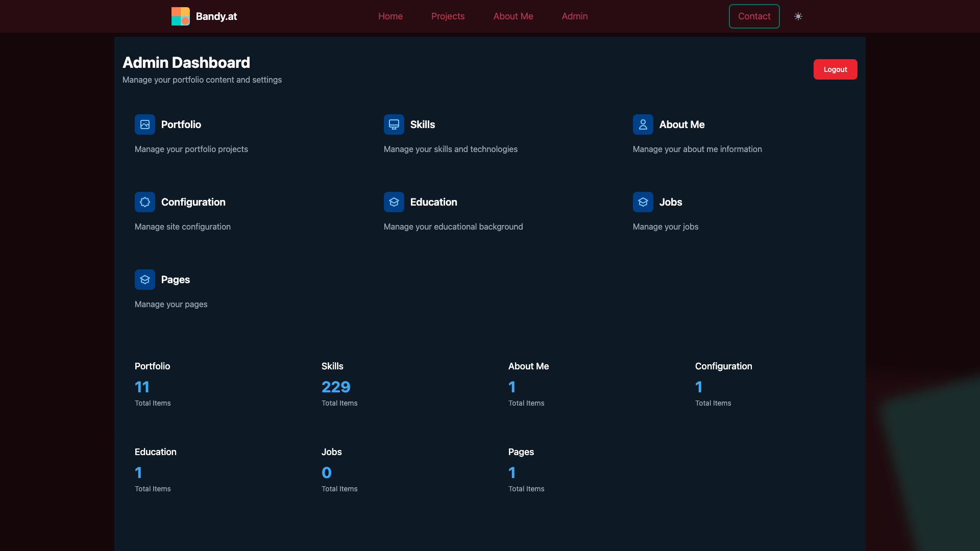Open the Pages card title

(x=176, y=280)
